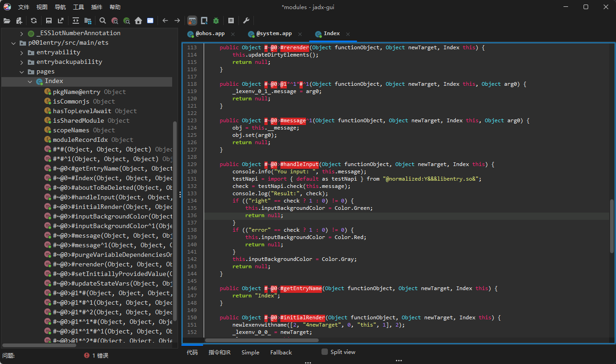Viewport: 616px width, 364px height.
Task: Click the code editor vertical scrollbar
Action: coord(612,226)
